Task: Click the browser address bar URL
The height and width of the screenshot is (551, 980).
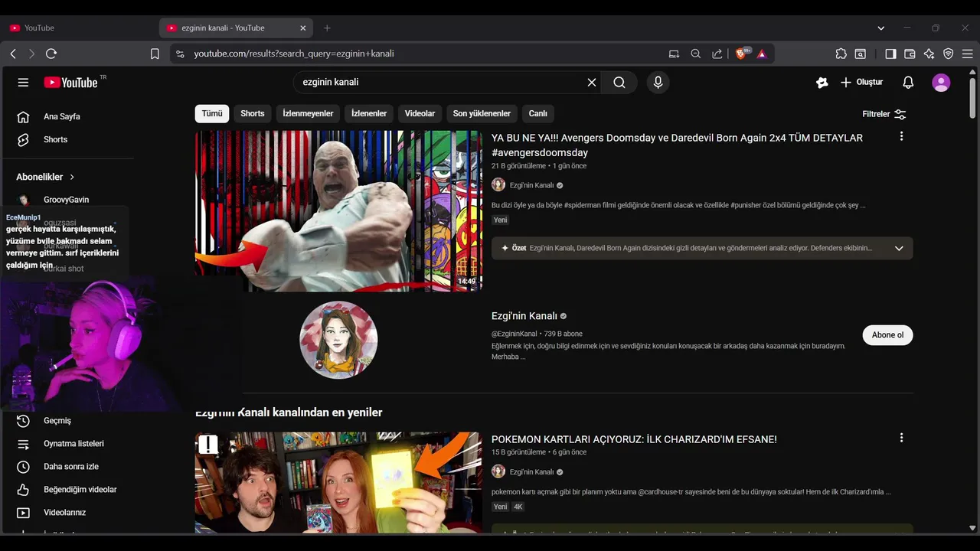Action: (294, 54)
